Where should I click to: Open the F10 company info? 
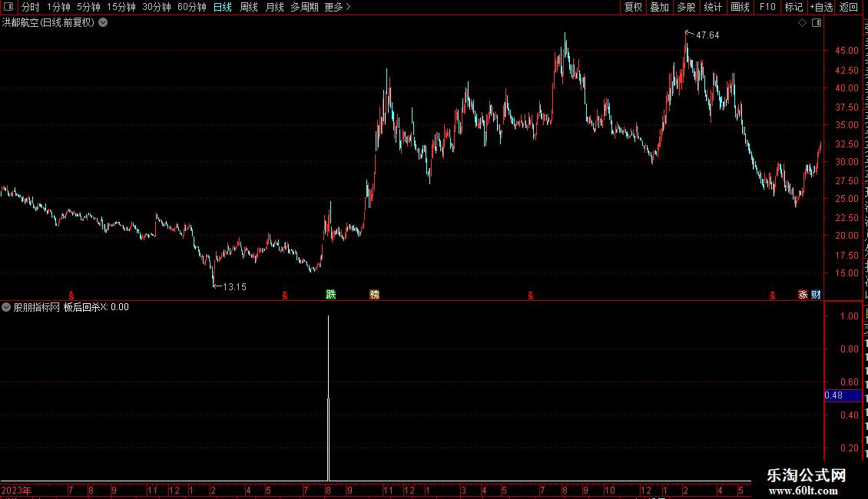click(767, 7)
